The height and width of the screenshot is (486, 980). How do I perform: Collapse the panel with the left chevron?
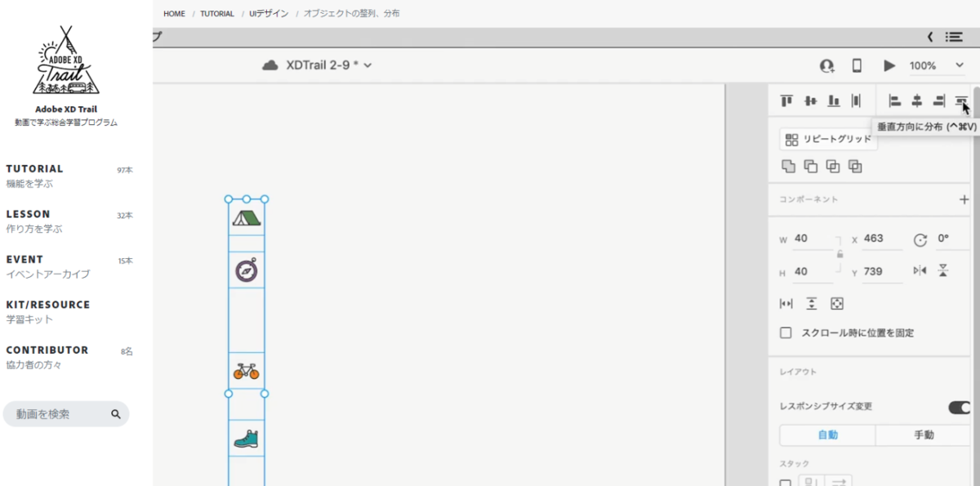tap(930, 37)
